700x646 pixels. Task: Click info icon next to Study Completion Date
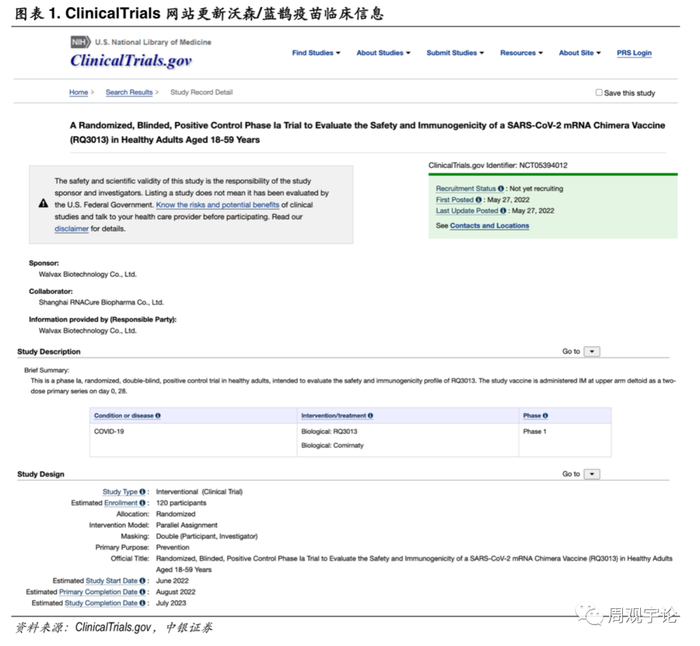pos(142,603)
